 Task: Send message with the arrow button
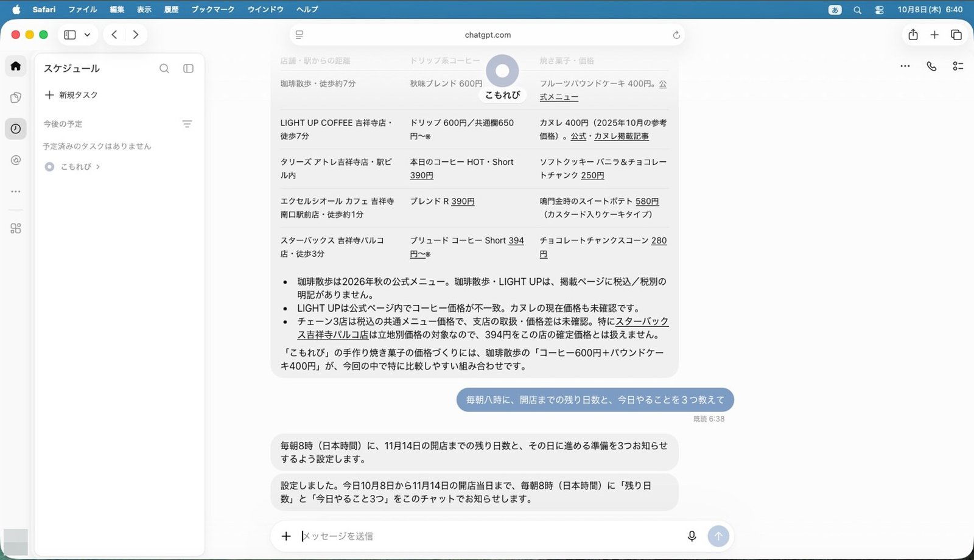coord(718,536)
